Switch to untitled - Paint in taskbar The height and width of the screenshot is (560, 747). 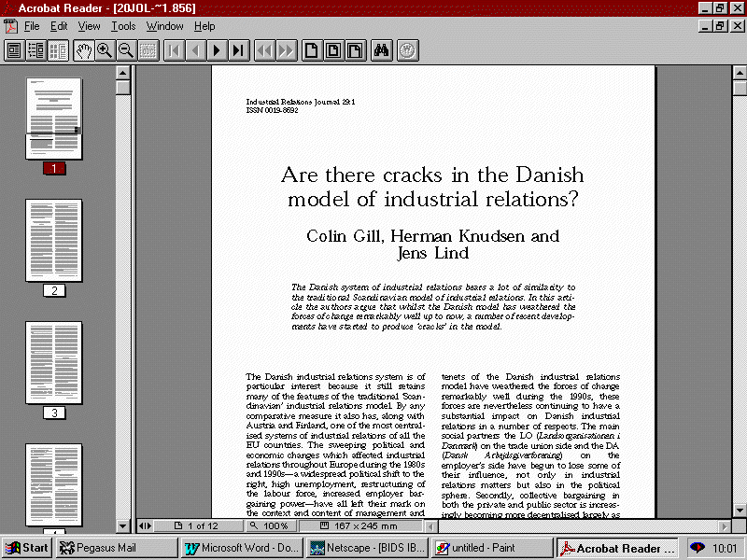click(492, 548)
